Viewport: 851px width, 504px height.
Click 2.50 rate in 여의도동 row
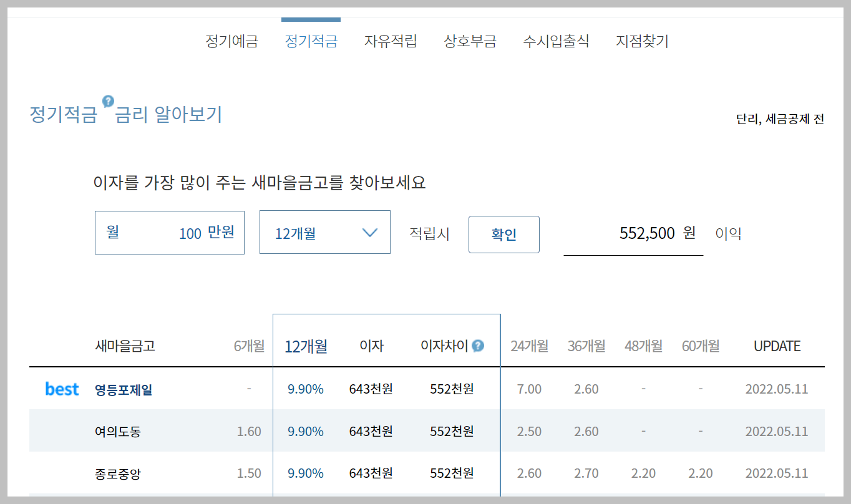click(x=529, y=432)
